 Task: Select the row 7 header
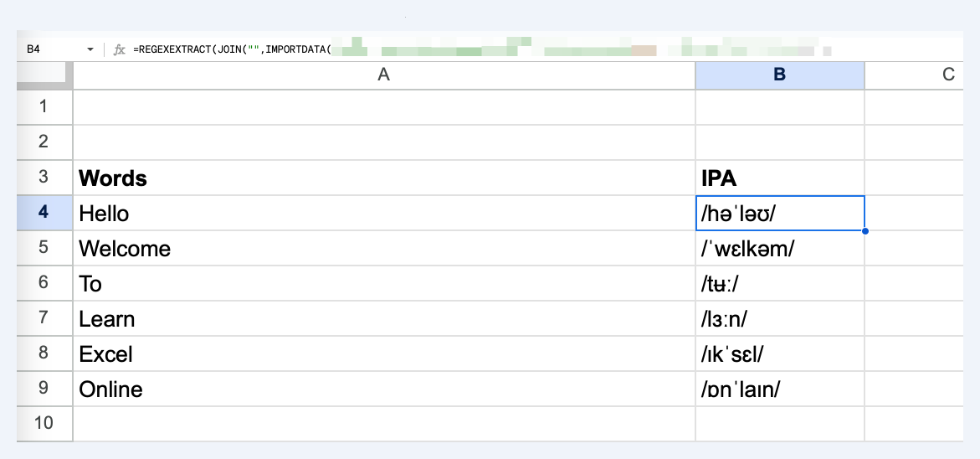pos(44,318)
